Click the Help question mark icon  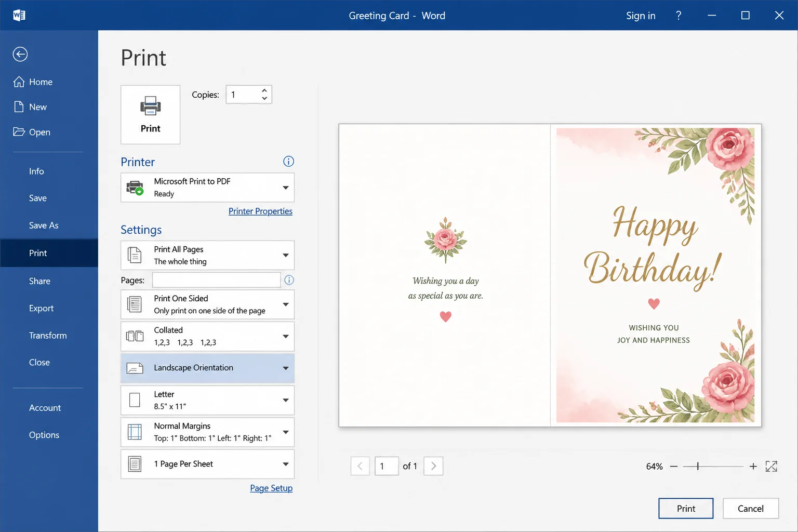coord(679,16)
